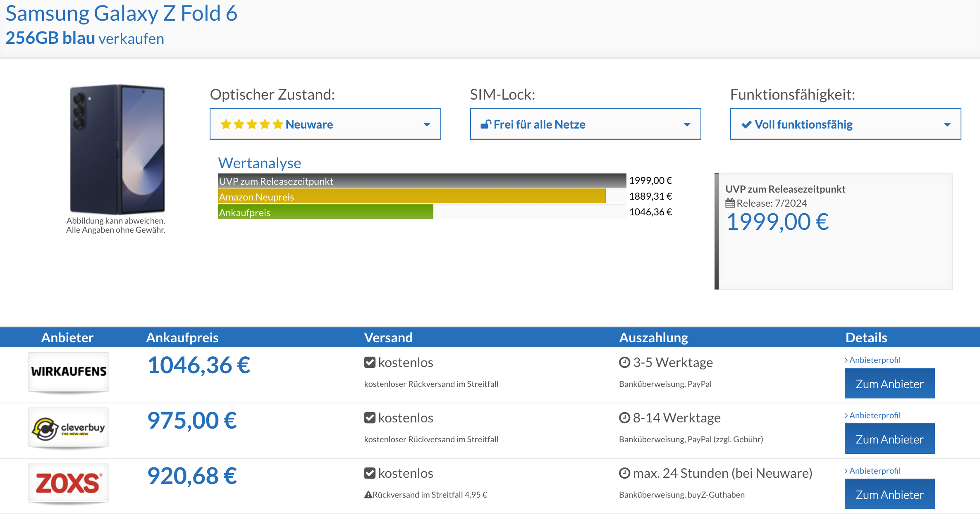Click Zum Anbieter button for WIRKAUFENS
This screenshot has width=980, height=515.
click(x=889, y=384)
